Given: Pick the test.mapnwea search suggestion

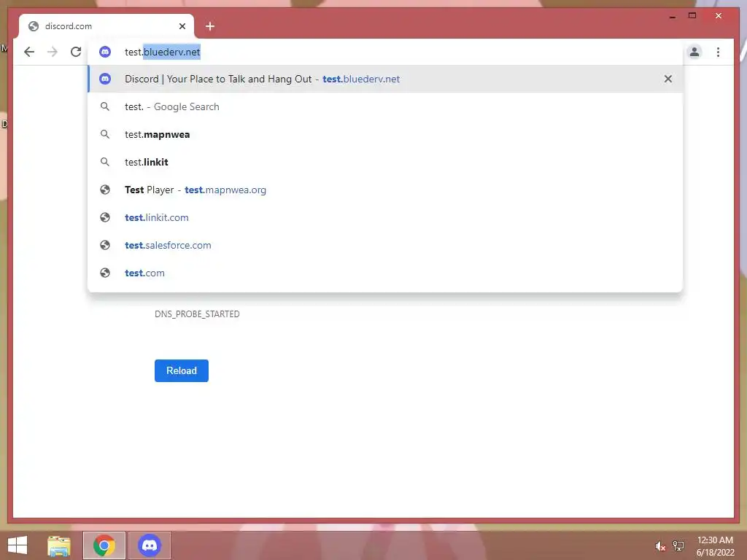Looking at the screenshot, I should click(385, 134).
